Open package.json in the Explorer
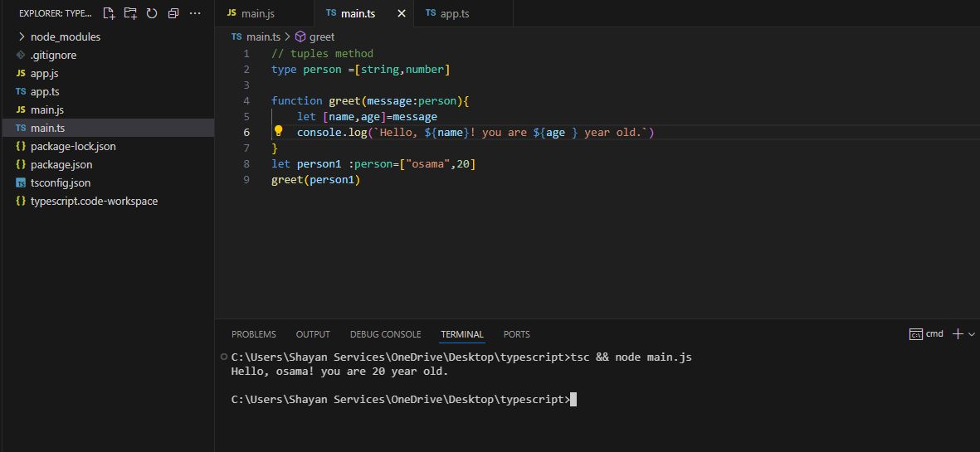This screenshot has width=980, height=452. click(61, 164)
